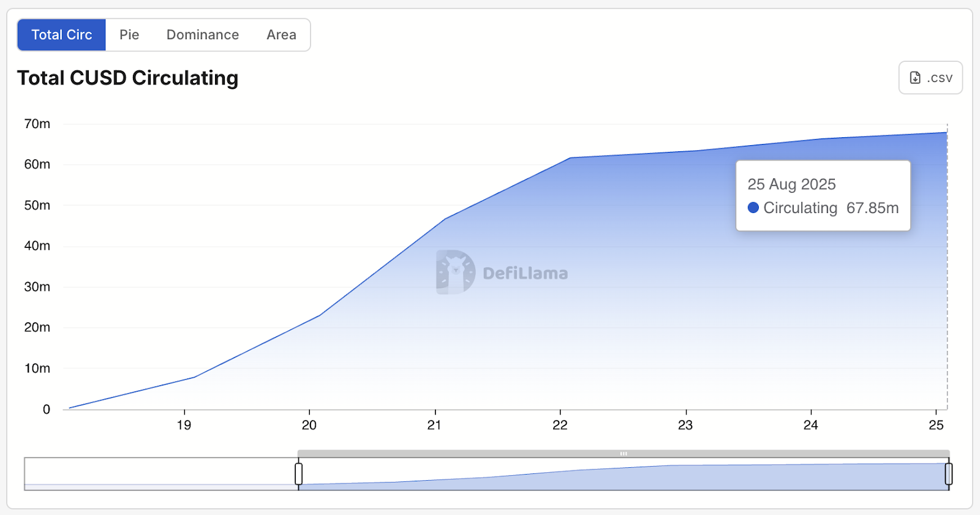Image resolution: width=980 pixels, height=515 pixels.
Task: Click the blue Circulating dot in tooltip
Action: (x=753, y=208)
